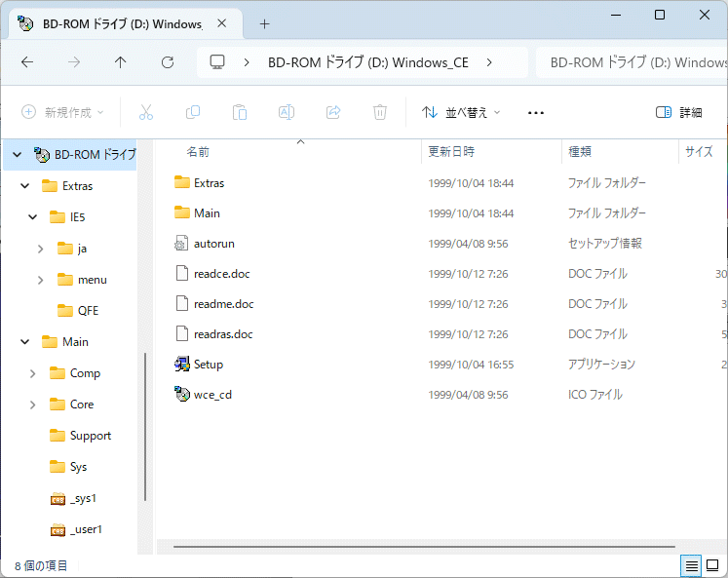The width and height of the screenshot is (728, 578).
Task: Refresh the current folder view
Action: (x=168, y=62)
